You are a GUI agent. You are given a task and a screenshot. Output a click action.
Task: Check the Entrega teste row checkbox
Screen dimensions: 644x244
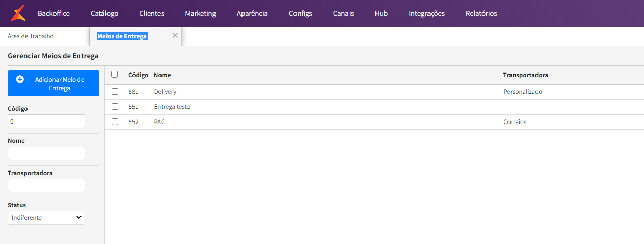tap(115, 107)
